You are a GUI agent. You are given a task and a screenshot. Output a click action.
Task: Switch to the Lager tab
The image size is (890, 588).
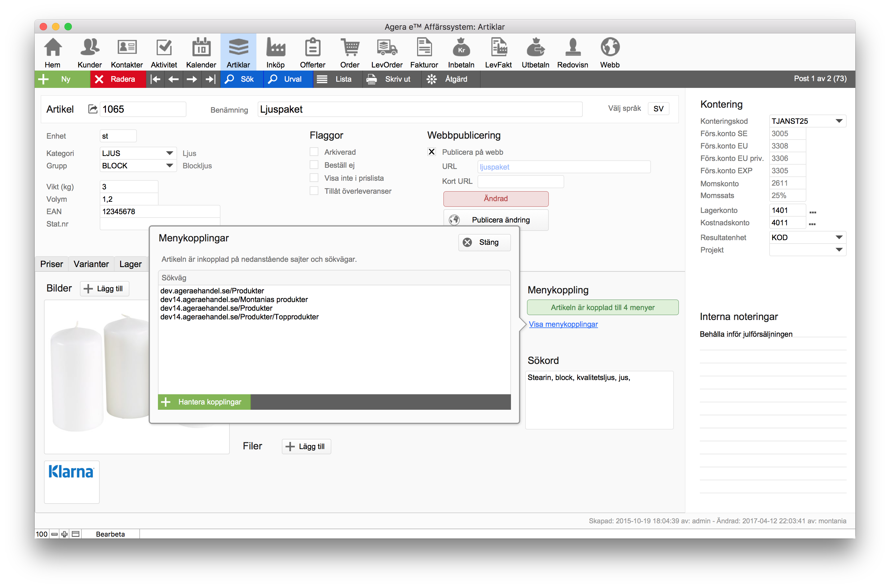point(131,264)
